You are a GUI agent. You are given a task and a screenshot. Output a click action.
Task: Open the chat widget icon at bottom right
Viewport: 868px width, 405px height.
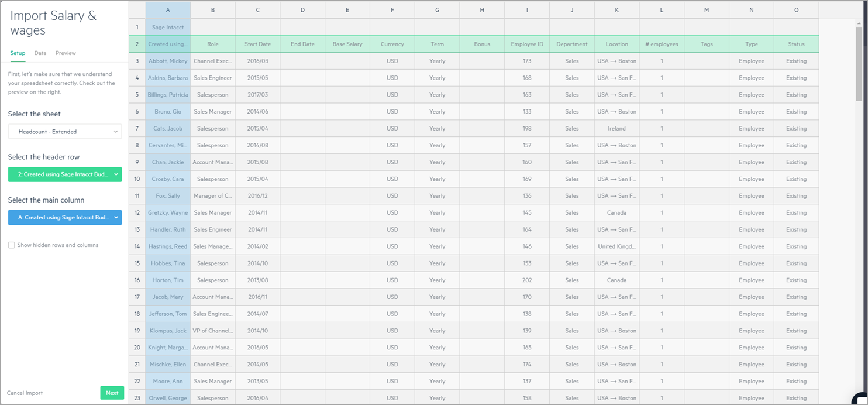[x=860, y=399]
